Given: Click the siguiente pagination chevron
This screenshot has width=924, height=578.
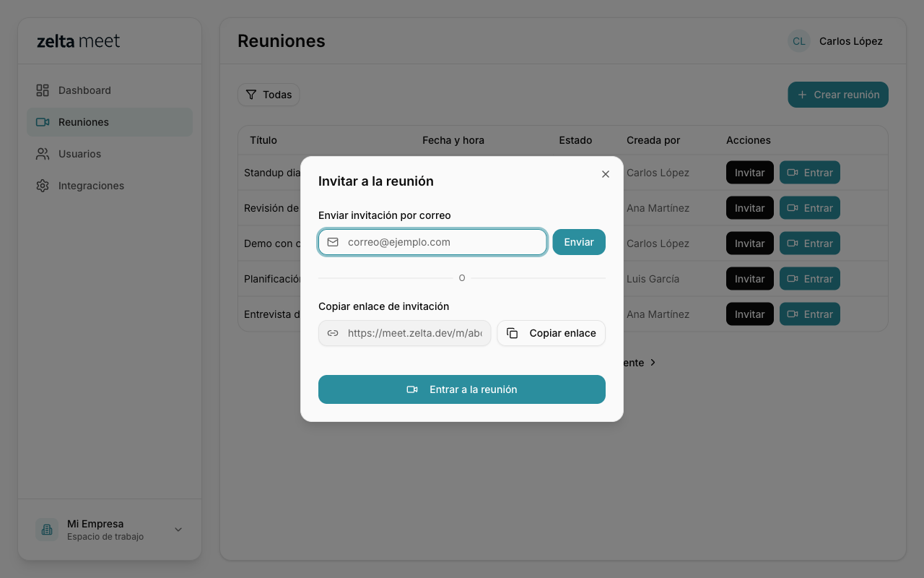Looking at the screenshot, I should (x=652, y=363).
